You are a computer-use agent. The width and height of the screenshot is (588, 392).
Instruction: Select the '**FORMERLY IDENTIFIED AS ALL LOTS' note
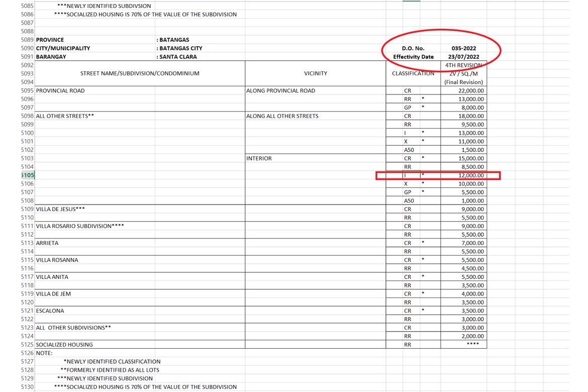(x=110, y=370)
